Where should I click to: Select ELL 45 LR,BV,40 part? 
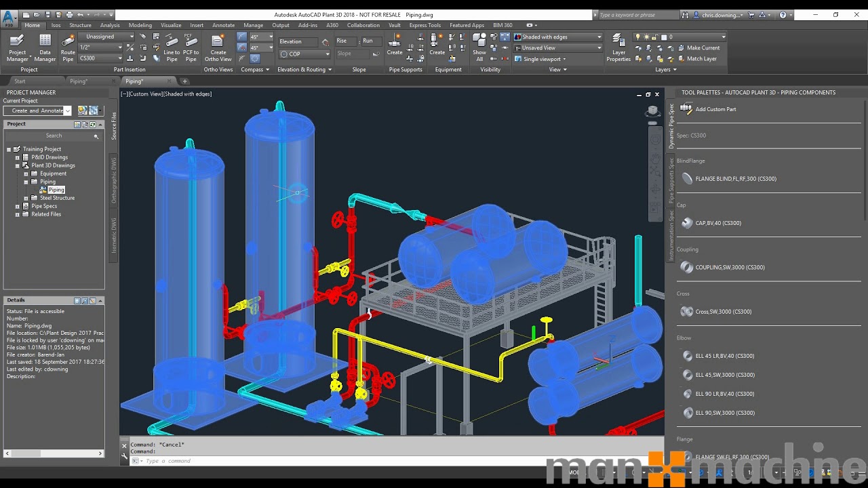click(x=719, y=356)
